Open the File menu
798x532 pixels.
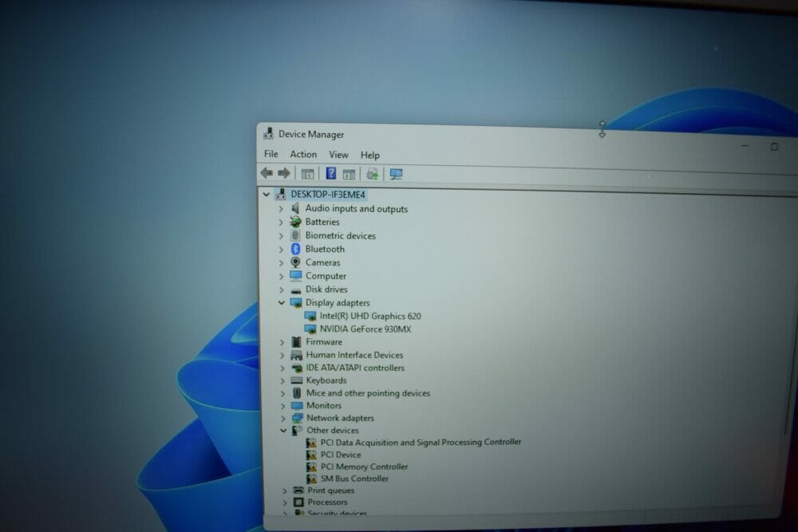[x=271, y=154]
